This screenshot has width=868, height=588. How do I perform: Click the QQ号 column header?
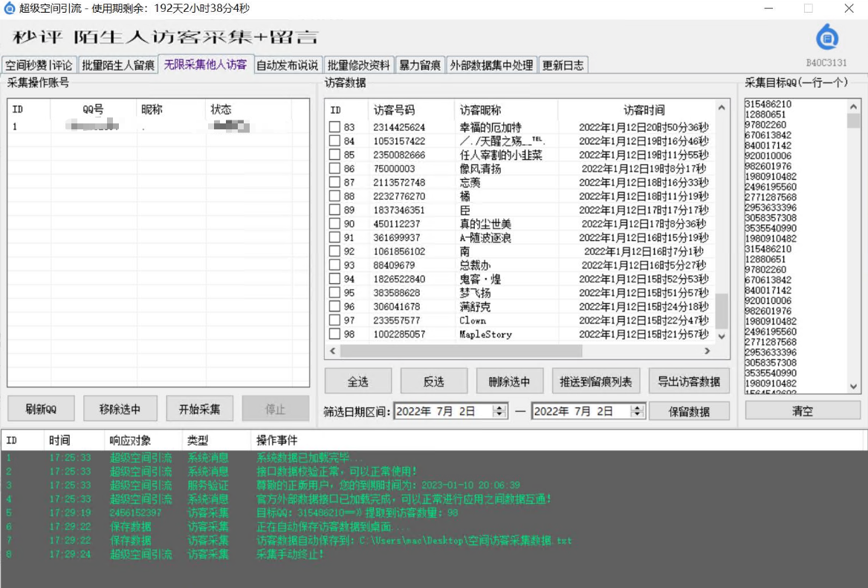93,109
